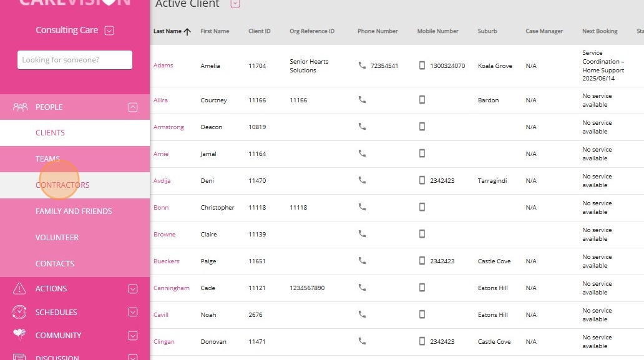The image size is (644, 360).
Task: Click the phone icon in Arnie row
Action: pos(362,153)
